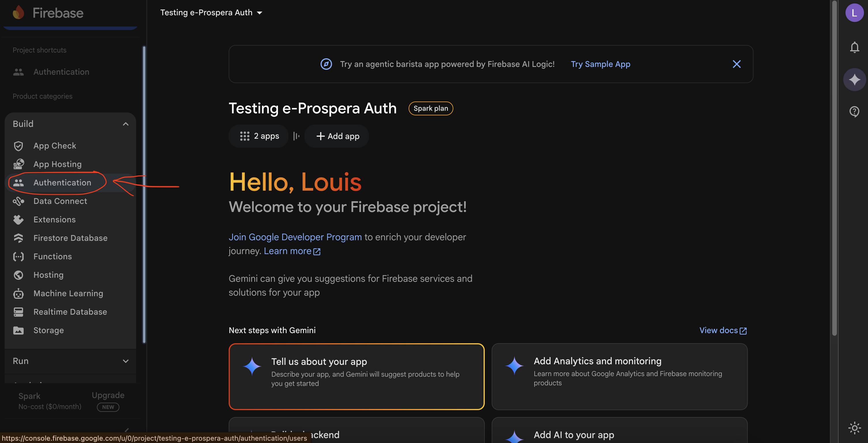
Task: Open Realtime Database
Action: point(70,311)
